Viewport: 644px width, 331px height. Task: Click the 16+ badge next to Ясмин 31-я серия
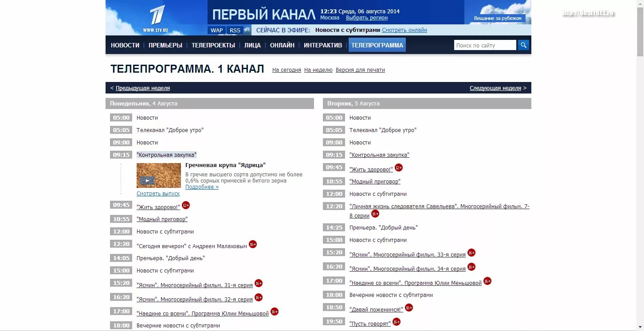click(259, 283)
